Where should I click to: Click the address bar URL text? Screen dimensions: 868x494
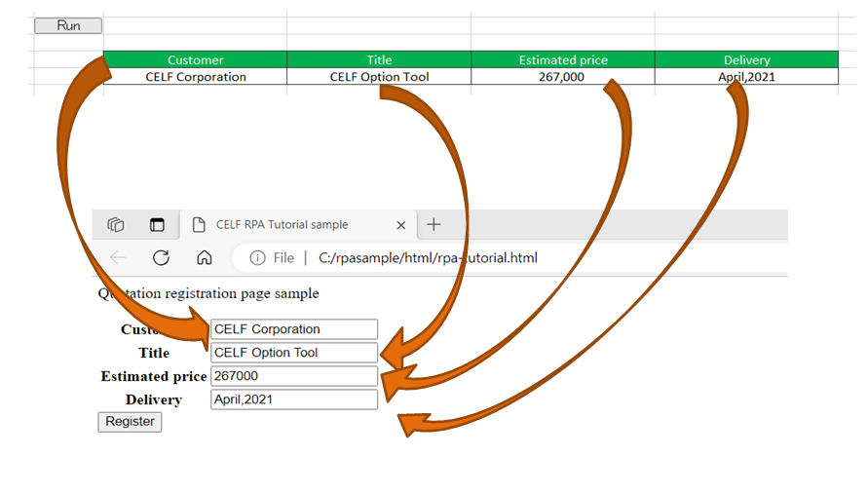pos(428,258)
